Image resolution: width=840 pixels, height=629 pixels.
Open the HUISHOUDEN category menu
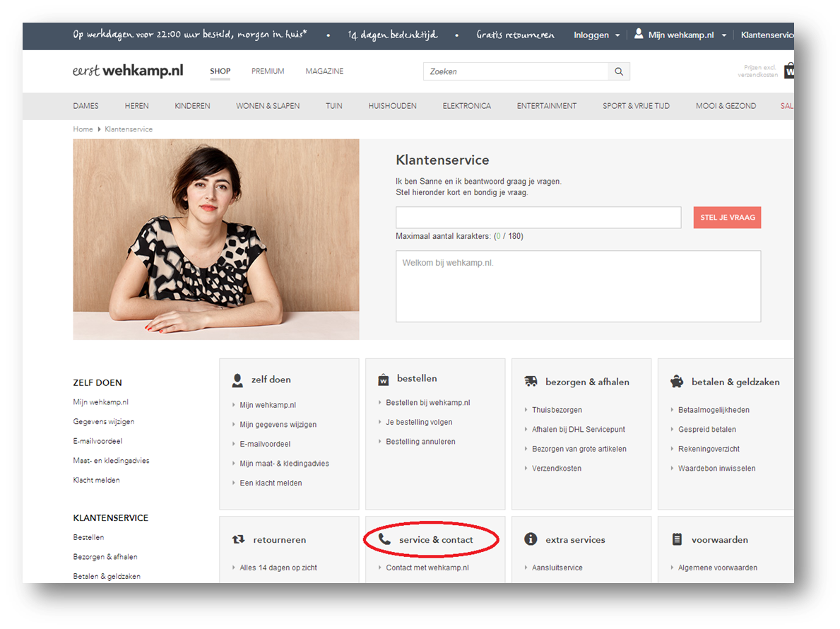pos(392,106)
